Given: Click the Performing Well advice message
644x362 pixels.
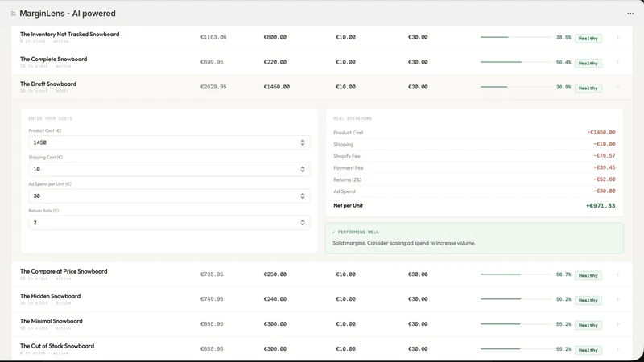Looking at the screenshot, I should [x=474, y=238].
